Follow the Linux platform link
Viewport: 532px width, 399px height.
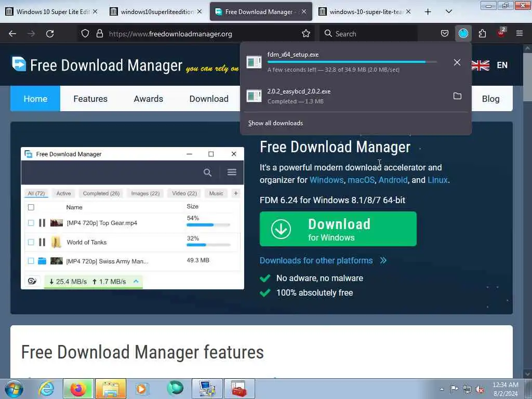coord(437,180)
